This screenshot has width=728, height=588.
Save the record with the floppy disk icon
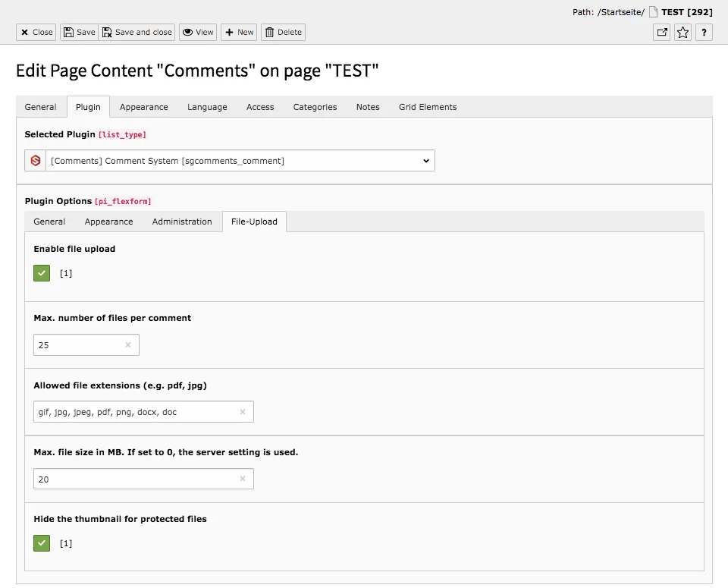point(78,32)
